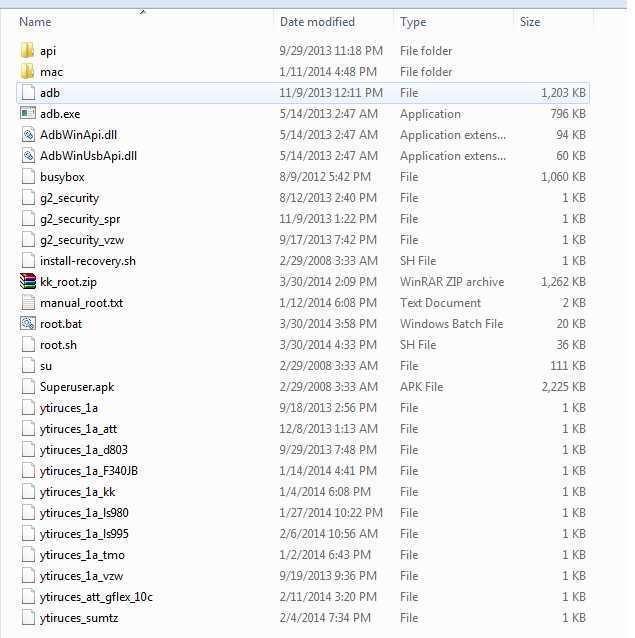Click the 1,262 KB size value
635x638 pixels.
pyautogui.click(x=563, y=282)
